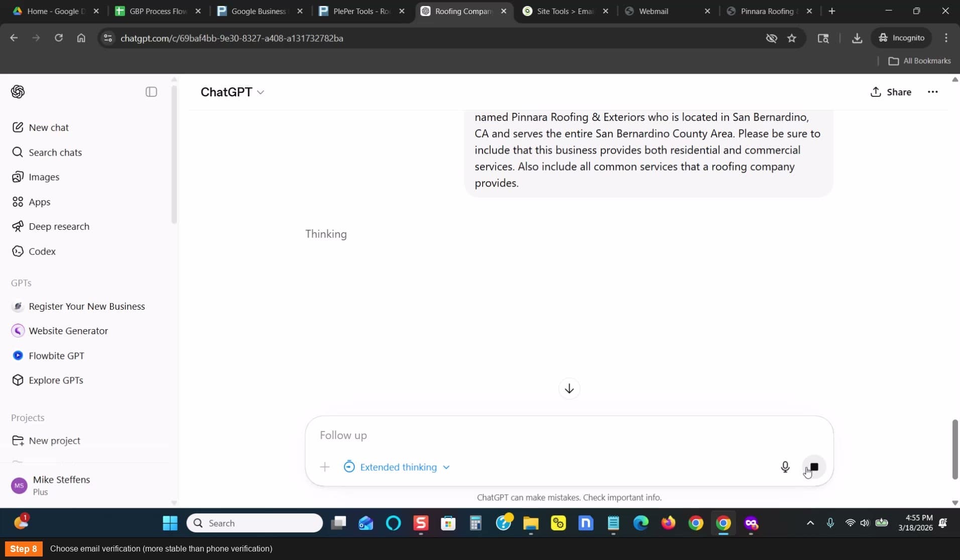Collapse the sidebar using the panel icon
This screenshot has height=560, width=960.
[151, 92]
